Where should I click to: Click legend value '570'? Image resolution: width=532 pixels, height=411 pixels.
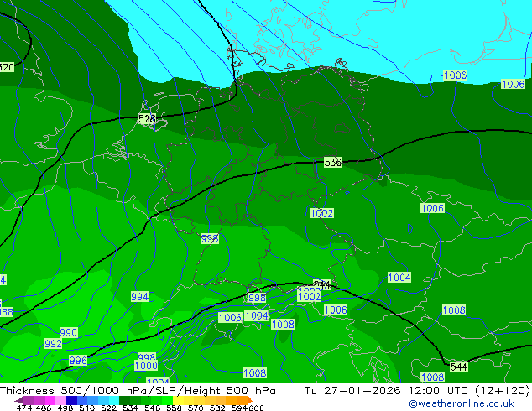(x=196, y=408)
